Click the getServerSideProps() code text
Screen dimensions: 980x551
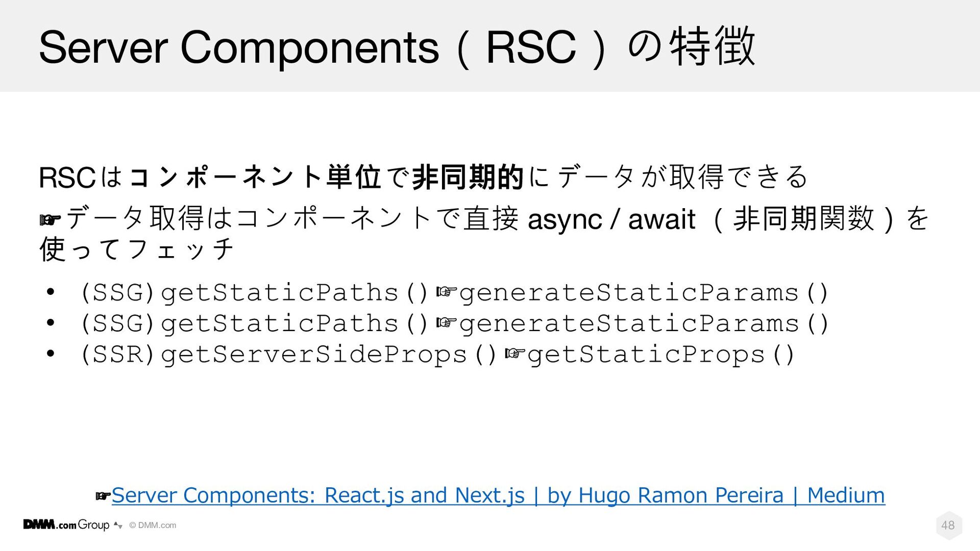328,355
